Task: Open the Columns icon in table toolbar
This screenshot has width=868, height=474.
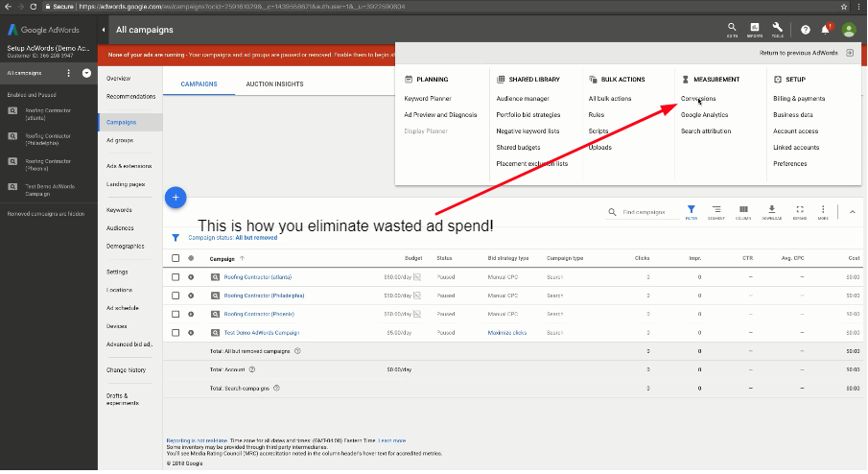Action: tap(743, 210)
